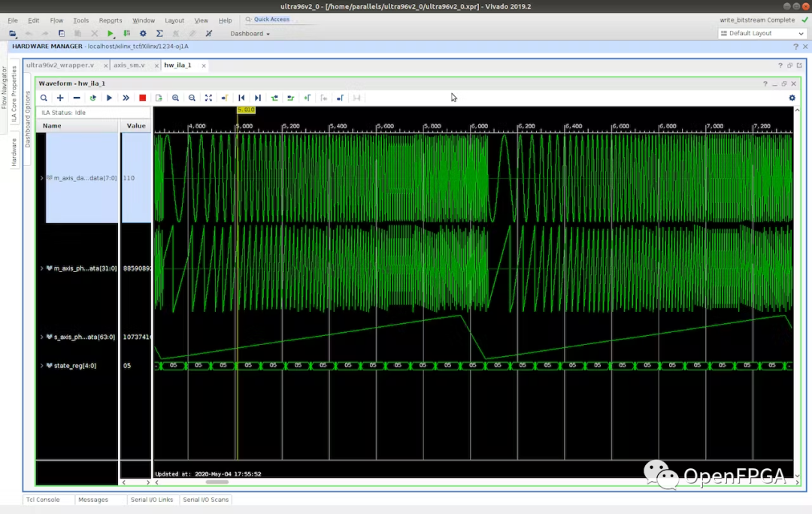Screen dimensions: 812x514
Task: Open Serial I/O Scans tab
Action: point(205,500)
